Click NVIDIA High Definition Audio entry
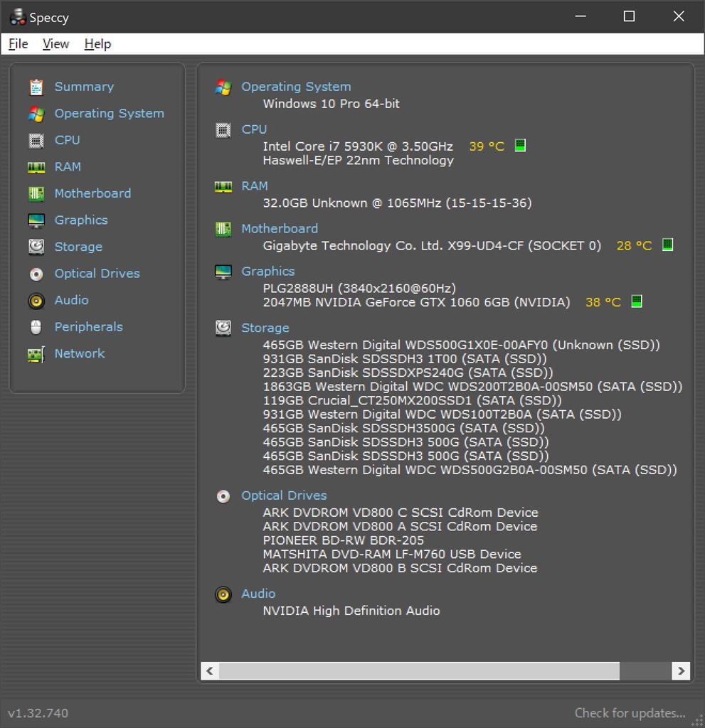 click(x=351, y=611)
